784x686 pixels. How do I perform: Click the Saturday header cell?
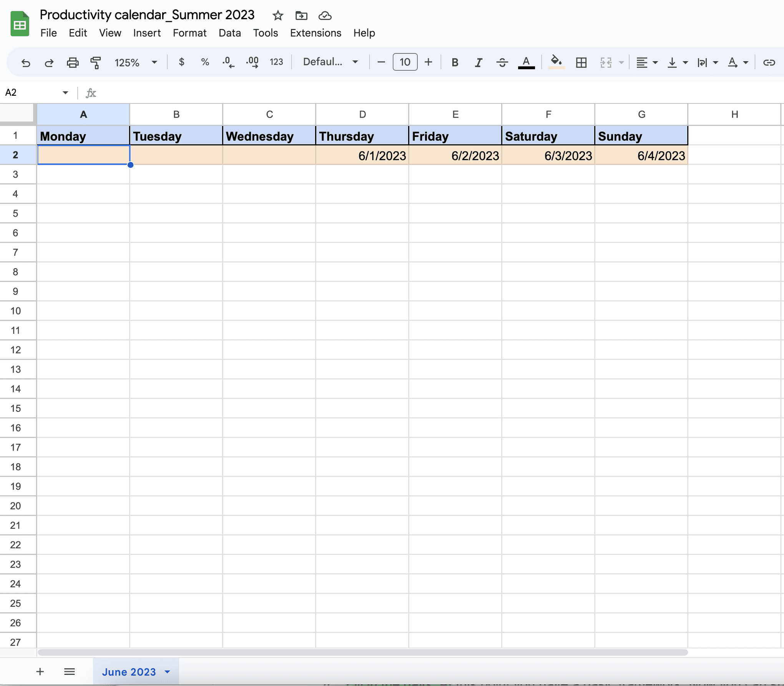point(548,136)
